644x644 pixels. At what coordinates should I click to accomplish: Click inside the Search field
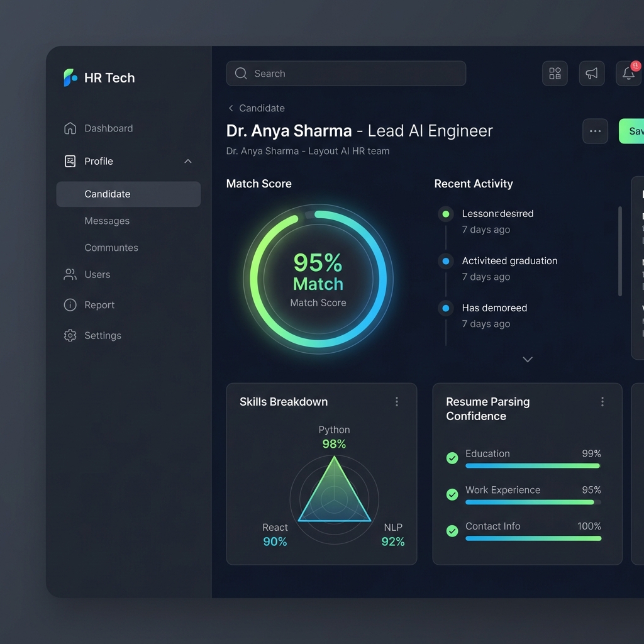(352, 74)
